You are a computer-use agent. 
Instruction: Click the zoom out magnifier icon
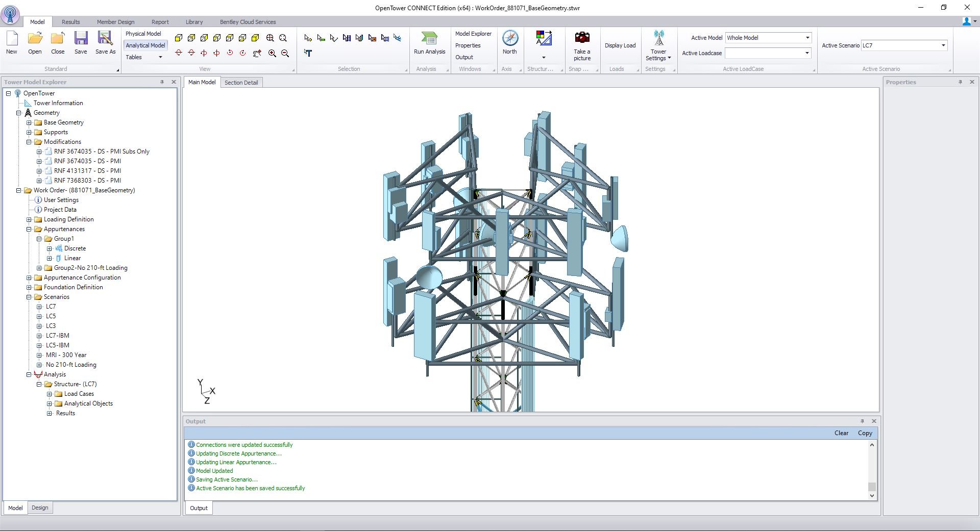pos(285,53)
